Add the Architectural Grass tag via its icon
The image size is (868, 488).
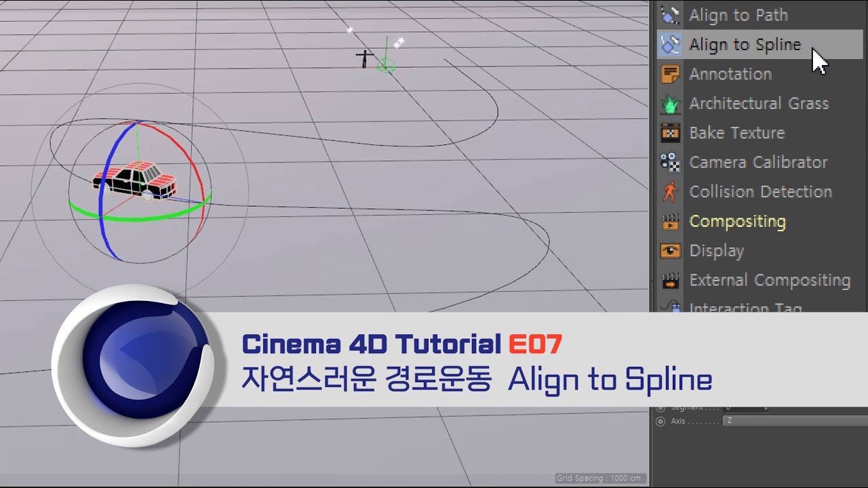click(x=670, y=104)
